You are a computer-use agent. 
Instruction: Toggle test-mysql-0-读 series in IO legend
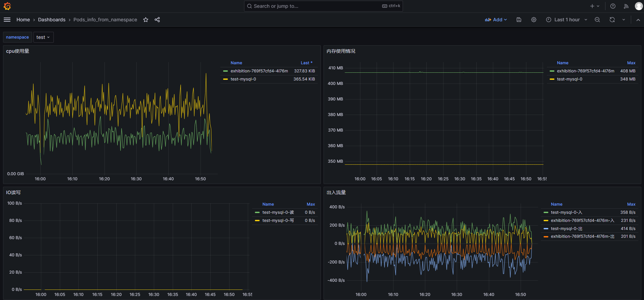(x=278, y=212)
